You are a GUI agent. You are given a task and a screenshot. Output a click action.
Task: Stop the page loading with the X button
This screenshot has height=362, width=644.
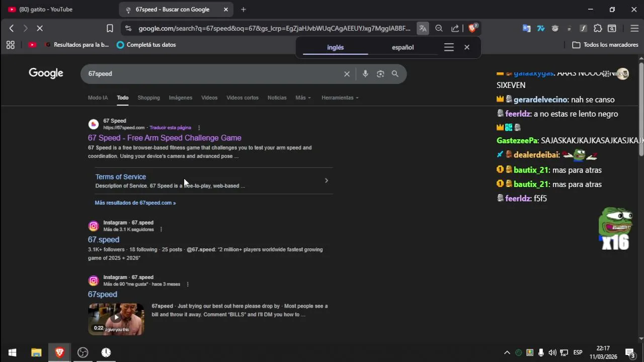(40, 29)
